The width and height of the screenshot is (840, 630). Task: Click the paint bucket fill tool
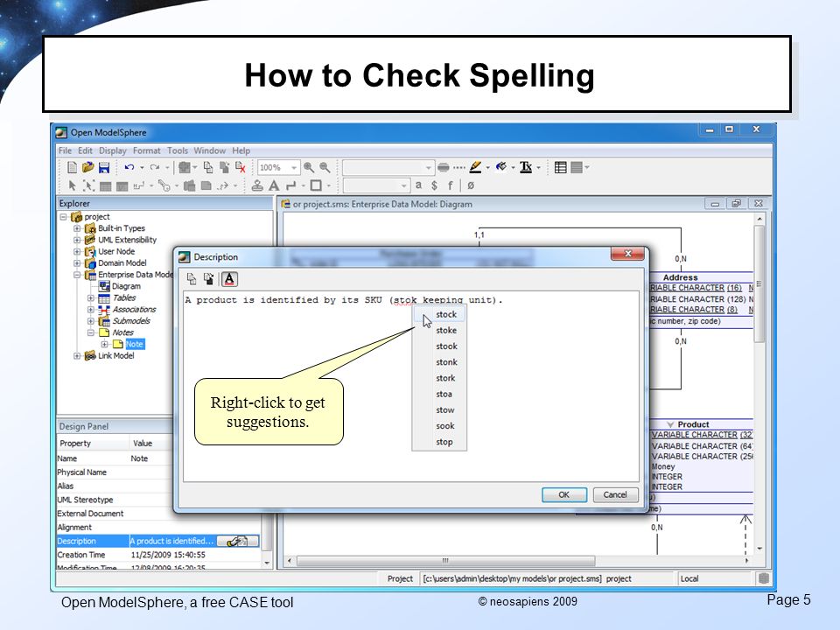pyautogui.click(x=501, y=168)
